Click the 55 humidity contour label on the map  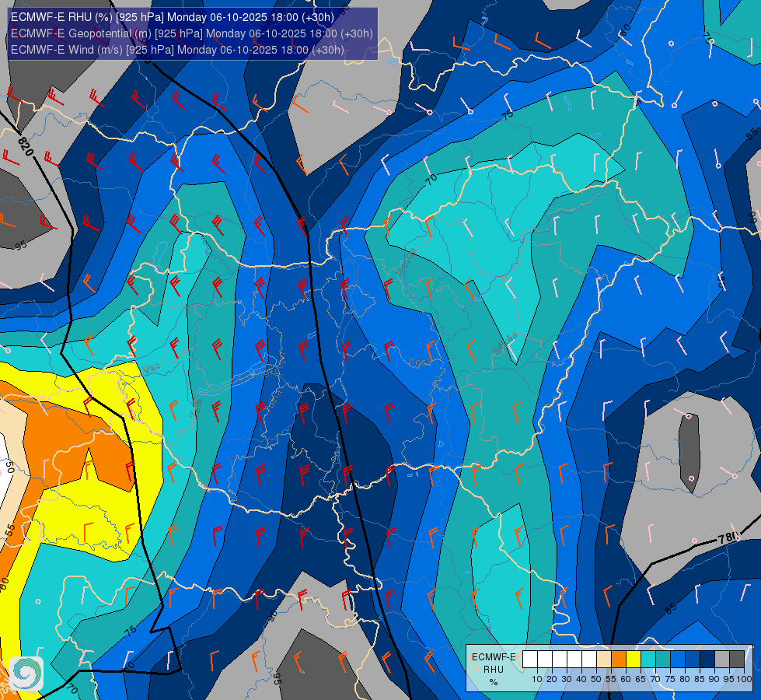coord(10,530)
